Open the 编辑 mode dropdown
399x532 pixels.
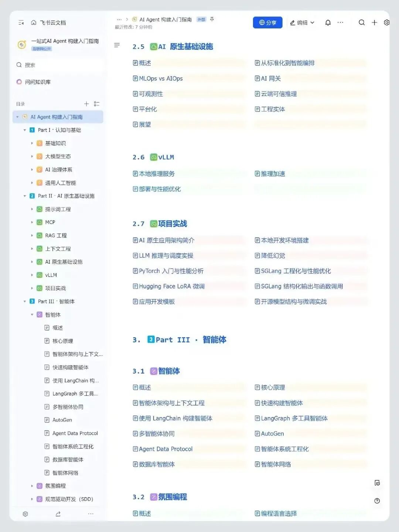coord(302,23)
